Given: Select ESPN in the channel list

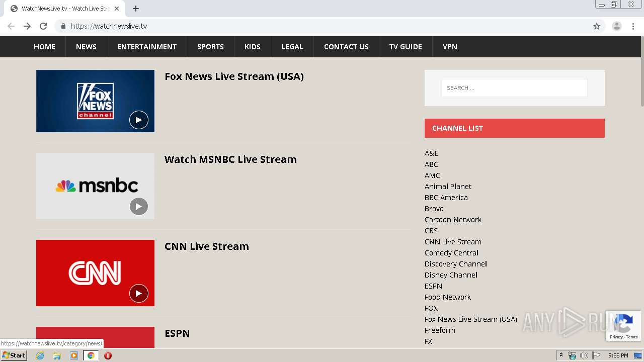Looking at the screenshot, I should (x=433, y=286).
